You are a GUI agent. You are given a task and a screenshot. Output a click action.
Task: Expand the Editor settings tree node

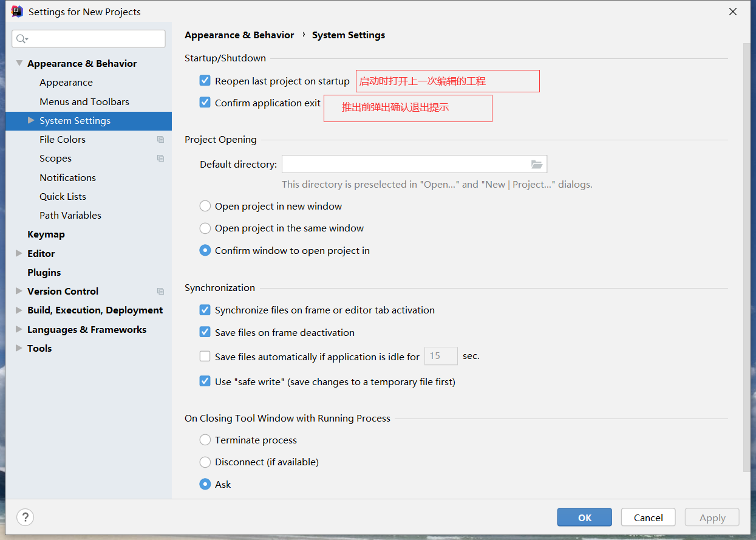tap(19, 253)
